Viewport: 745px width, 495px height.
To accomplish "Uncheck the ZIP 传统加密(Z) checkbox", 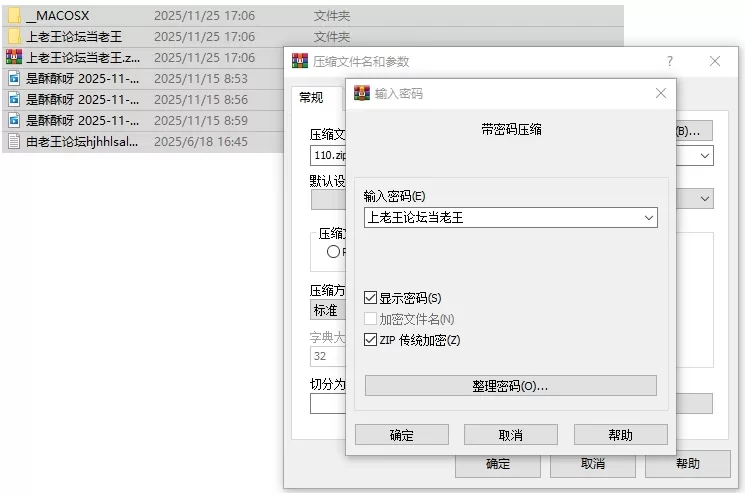I will pos(370,340).
